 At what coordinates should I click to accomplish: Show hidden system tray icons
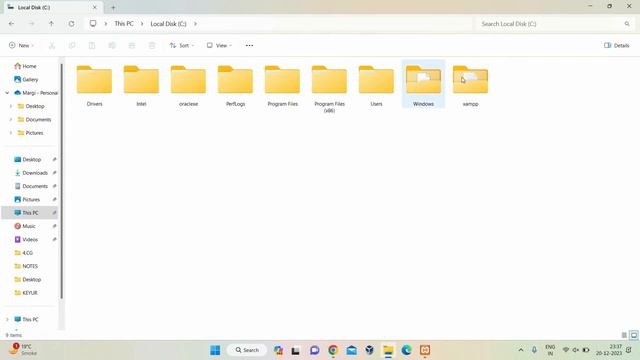click(521, 350)
